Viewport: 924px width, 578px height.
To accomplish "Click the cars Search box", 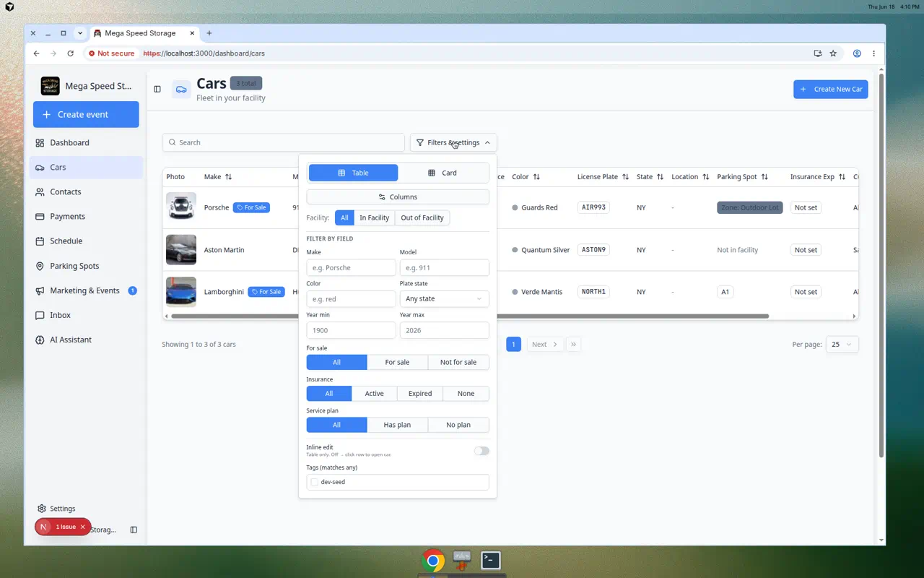I will 283,142.
